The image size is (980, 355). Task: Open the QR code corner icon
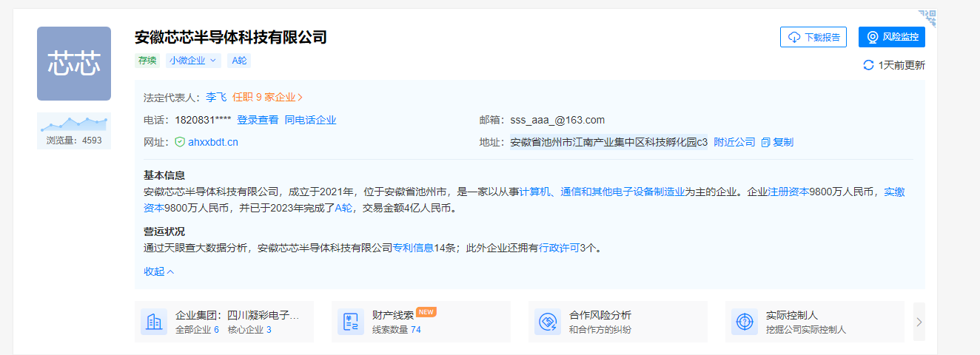tap(928, 18)
